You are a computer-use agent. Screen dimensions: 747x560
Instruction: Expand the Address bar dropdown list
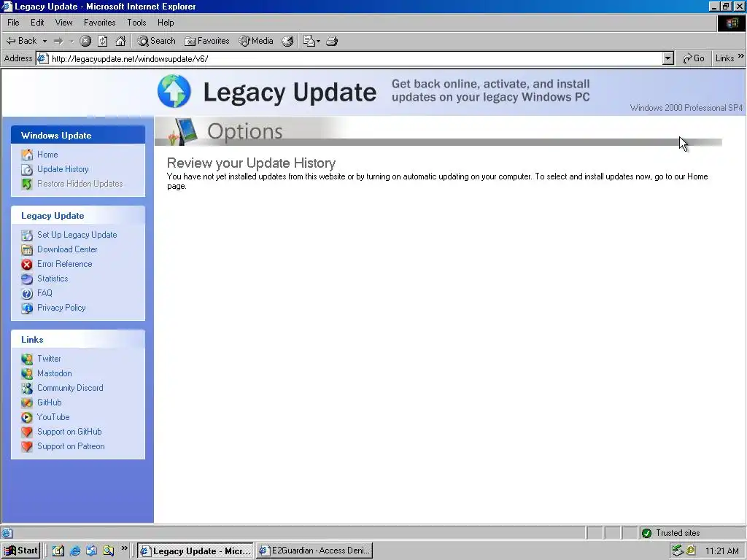(668, 58)
